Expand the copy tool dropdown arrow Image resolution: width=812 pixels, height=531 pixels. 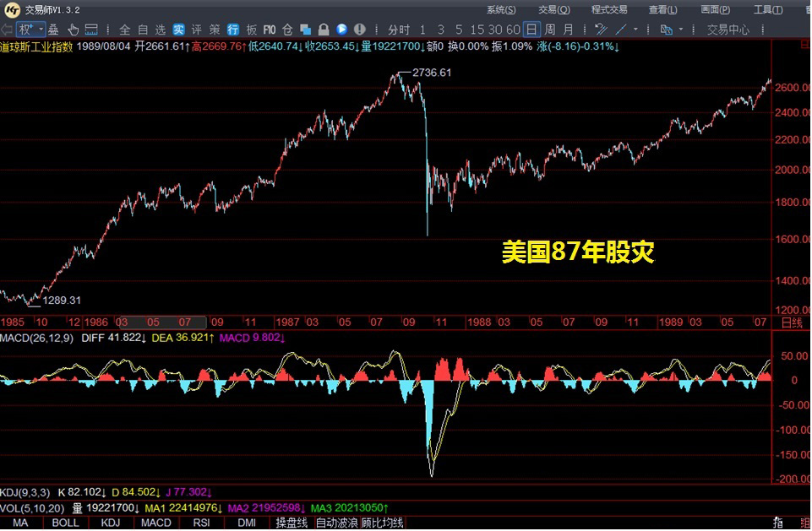(x=681, y=30)
